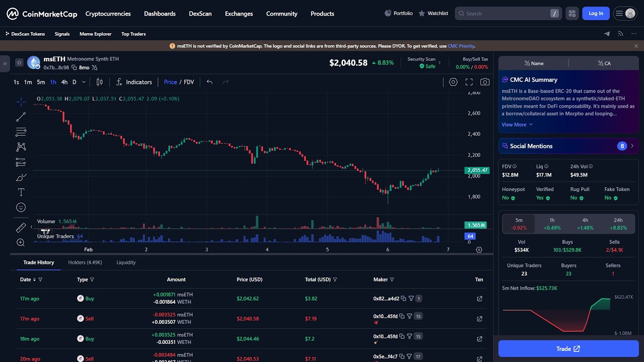Viewport: 644px width, 362px height.
Task: Click the zoom in tool
Action: tap(21, 243)
